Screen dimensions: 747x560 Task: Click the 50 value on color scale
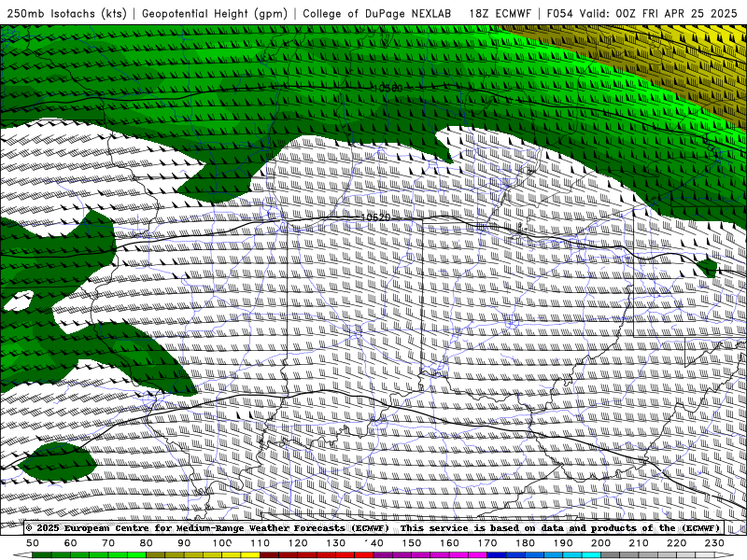33,543
